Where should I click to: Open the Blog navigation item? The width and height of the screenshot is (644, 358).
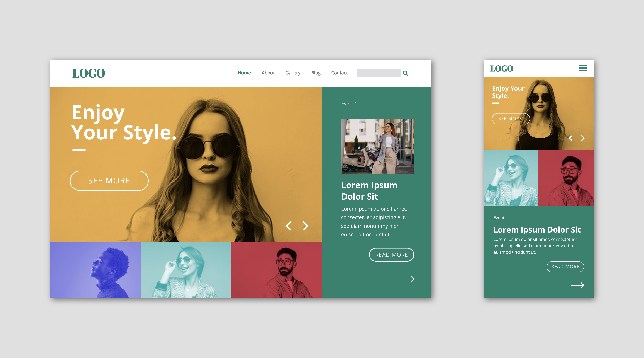click(316, 73)
